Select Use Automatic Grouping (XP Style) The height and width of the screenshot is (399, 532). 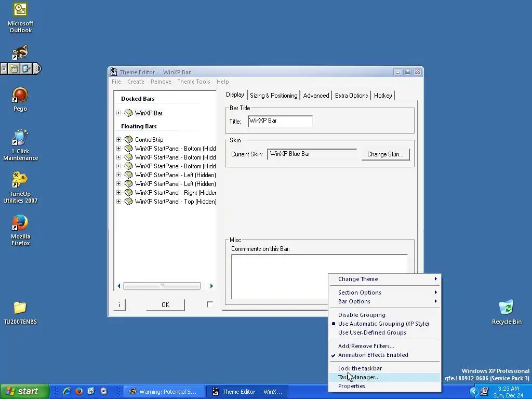[x=383, y=324]
